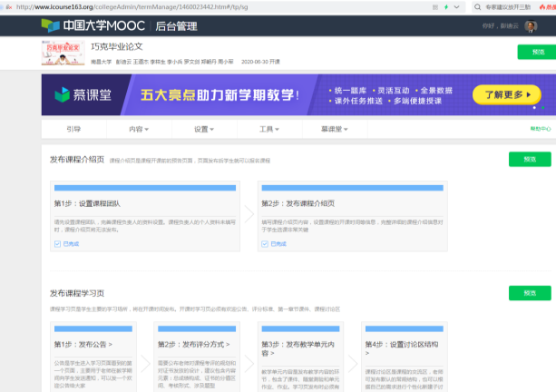Click 了解更多 button in banner
The image size is (556, 392).
click(508, 93)
